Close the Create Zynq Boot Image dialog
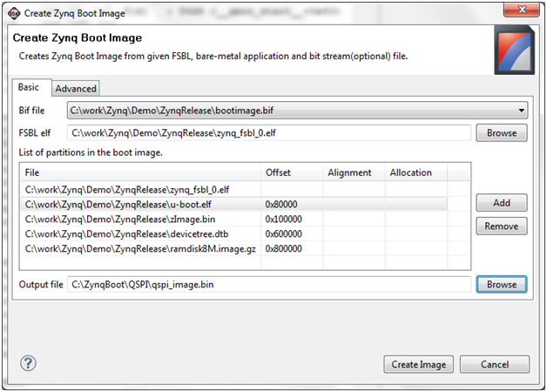This screenshot has height=392, width=547. (x=522, y=10)
